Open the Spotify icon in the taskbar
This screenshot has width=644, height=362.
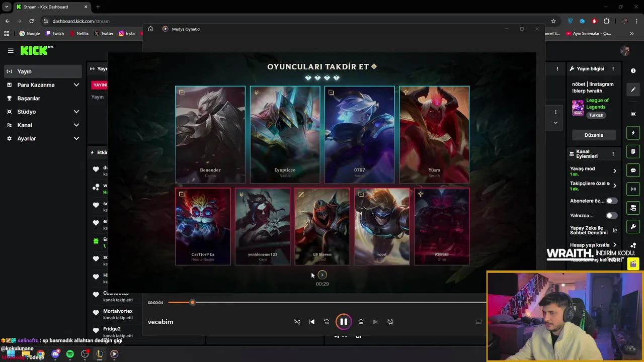[x=70, y=354]
